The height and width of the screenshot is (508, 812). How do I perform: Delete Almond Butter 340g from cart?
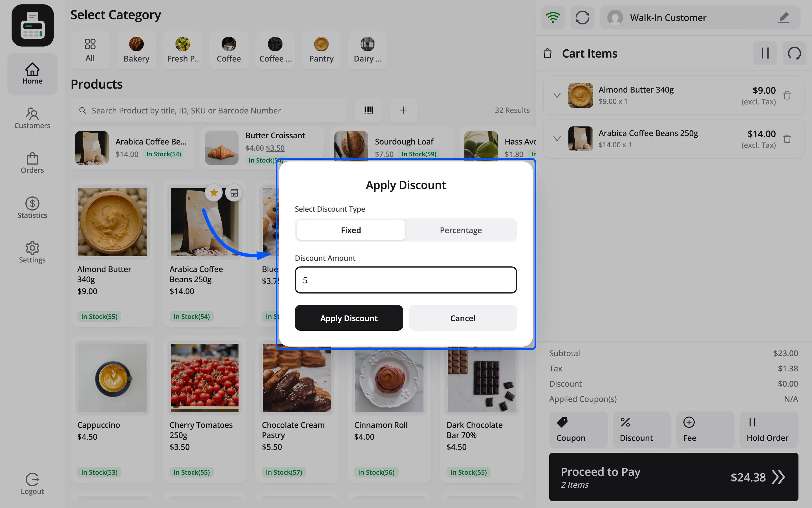(787, 95)
